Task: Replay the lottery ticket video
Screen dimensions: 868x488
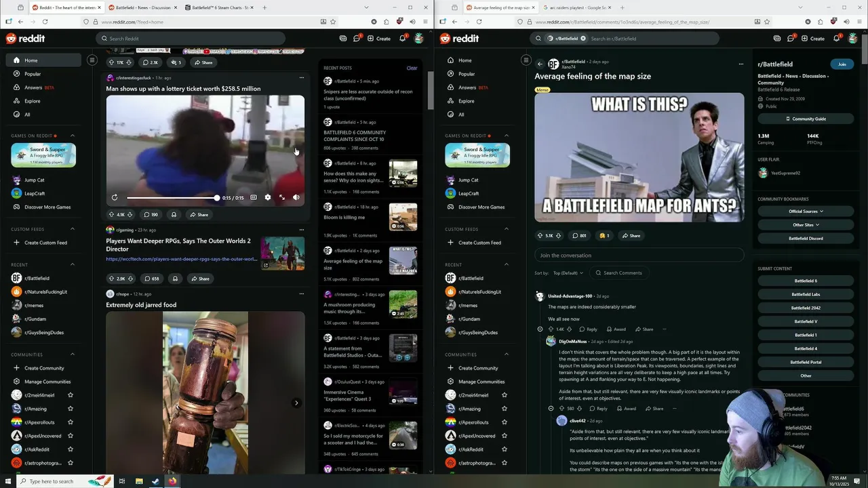Action: pyautogui.click(x=115, y=197)
